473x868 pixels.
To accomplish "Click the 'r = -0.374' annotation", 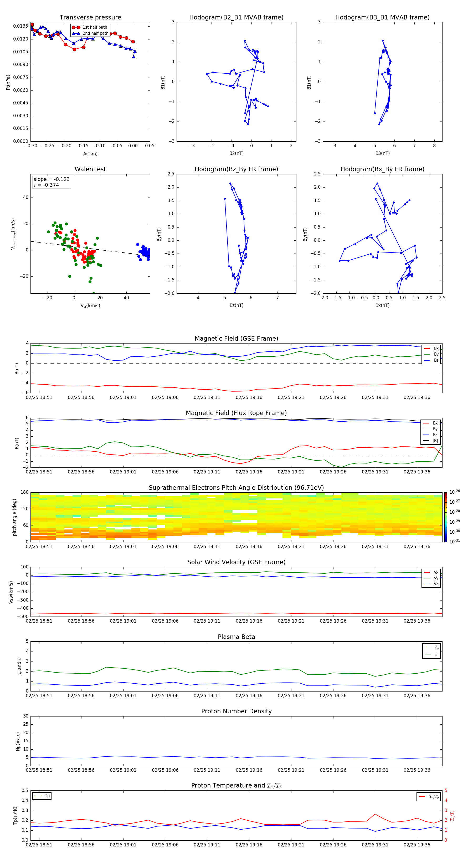I will click(47, 185).
